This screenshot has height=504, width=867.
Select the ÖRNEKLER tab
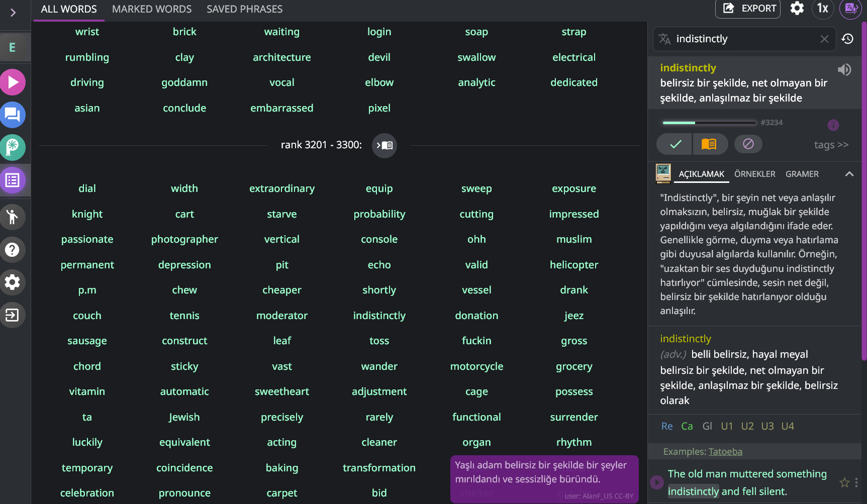coord(755,174)
